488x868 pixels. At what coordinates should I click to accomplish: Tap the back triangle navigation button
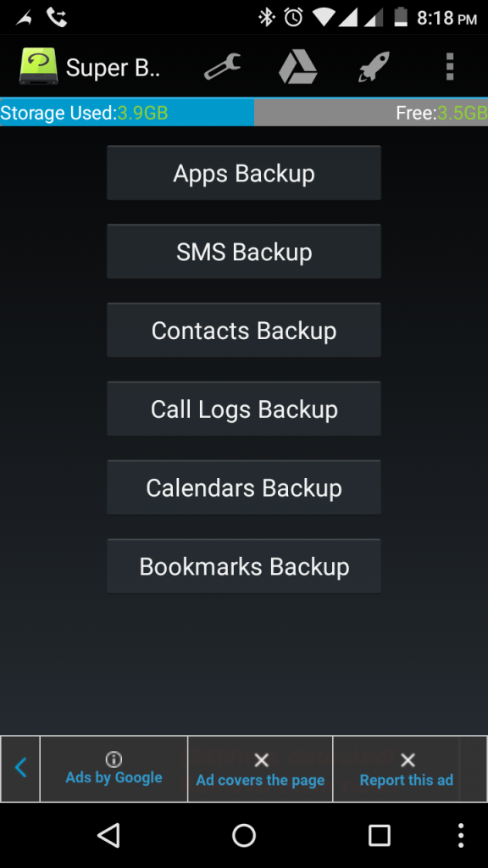click(x=108, y=836)
